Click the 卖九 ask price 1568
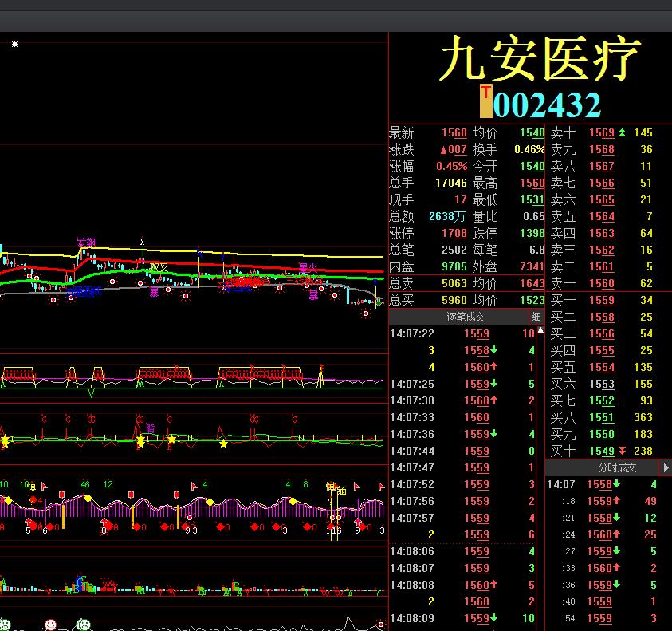 pyautogui.click(x=602, y=150)
